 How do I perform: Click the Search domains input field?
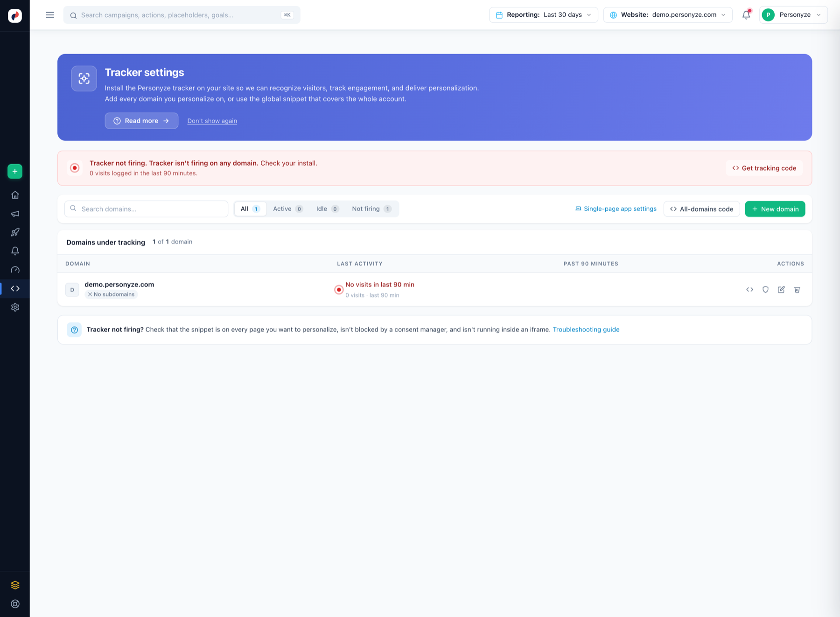[146, 209]
